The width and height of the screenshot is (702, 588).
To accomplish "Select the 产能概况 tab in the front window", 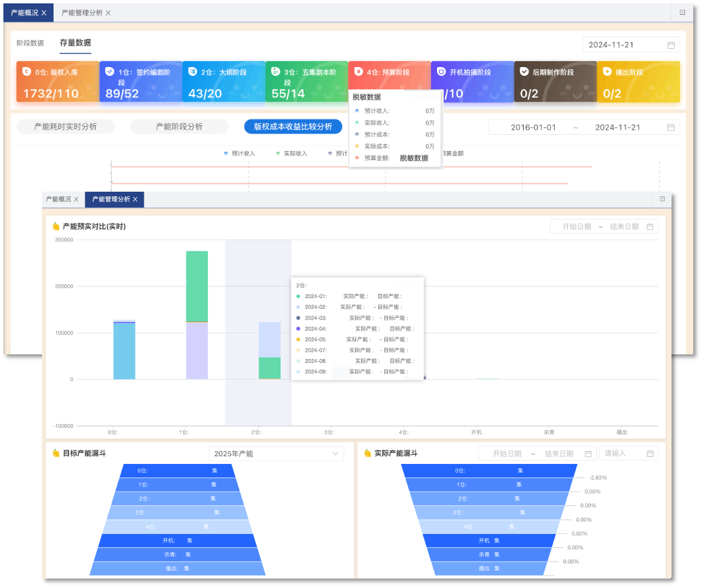I will 59,199.
